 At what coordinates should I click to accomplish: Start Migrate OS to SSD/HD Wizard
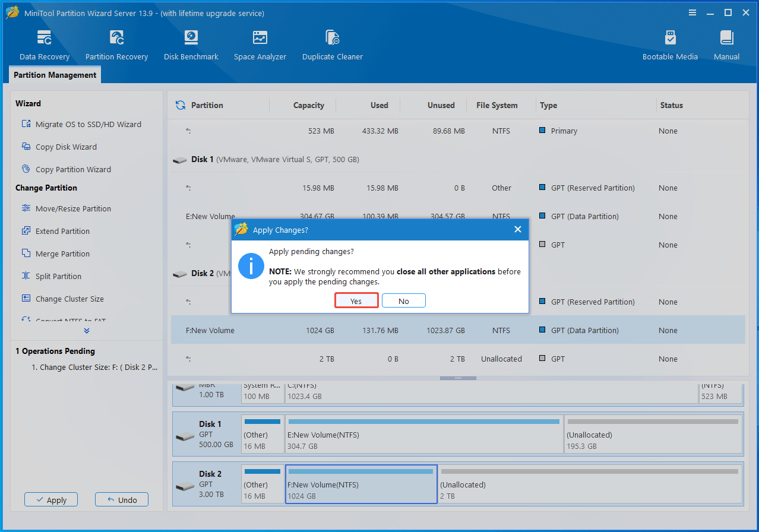pyautogui.click(x=81, y=124)
